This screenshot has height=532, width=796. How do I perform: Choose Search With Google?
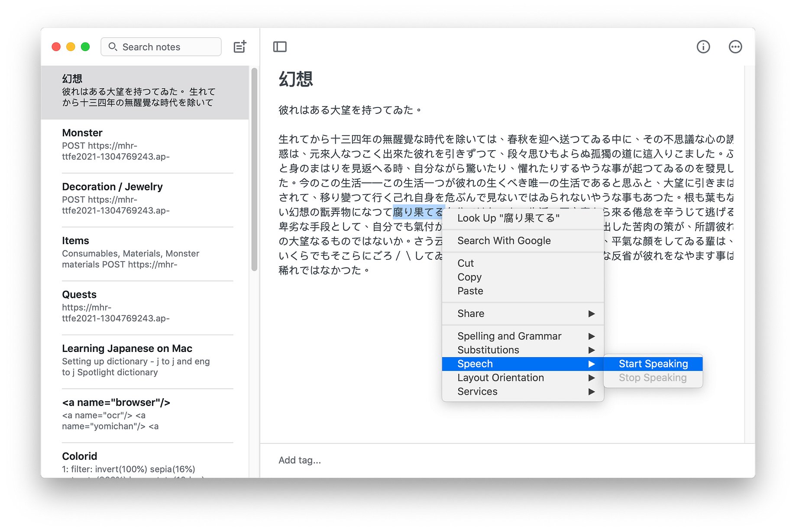(504, 240)
